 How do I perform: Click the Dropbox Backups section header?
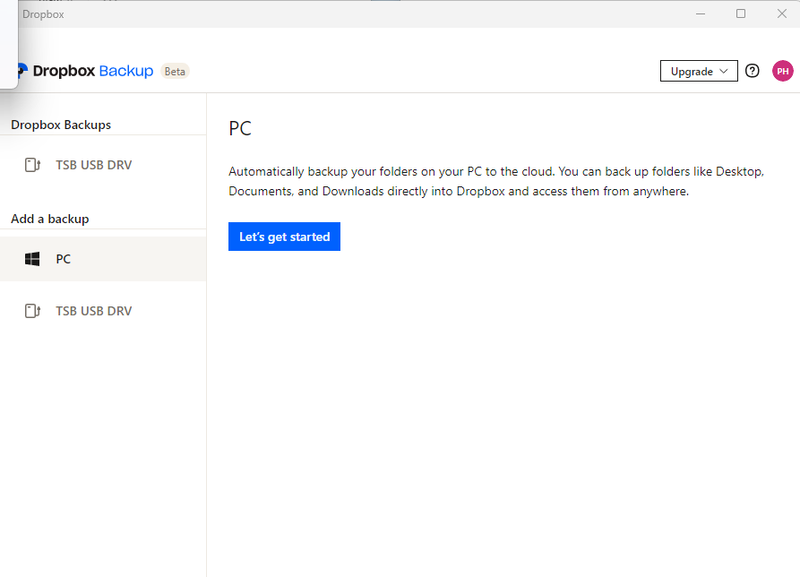pos(61,125)
